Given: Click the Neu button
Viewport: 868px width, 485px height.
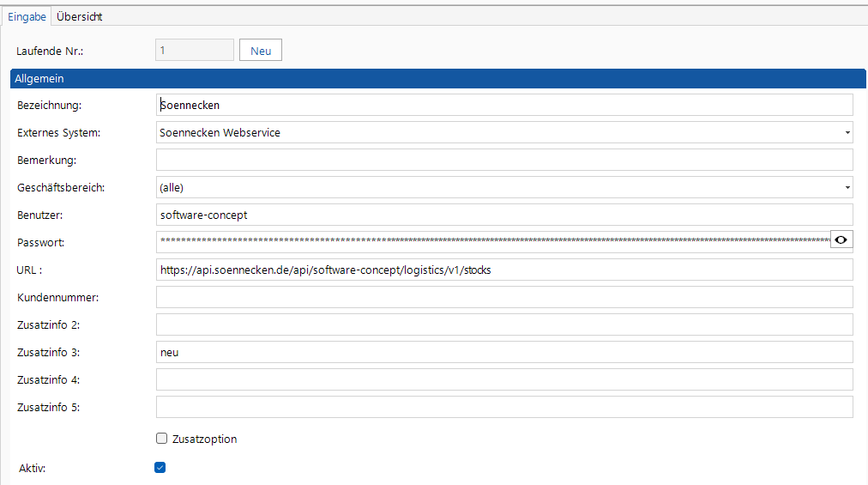Looking at the screenshot, I should coord(261,51).
